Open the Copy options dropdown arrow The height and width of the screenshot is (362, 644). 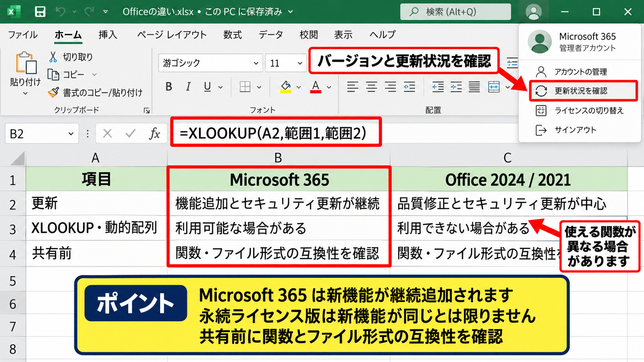pos(94,75)
